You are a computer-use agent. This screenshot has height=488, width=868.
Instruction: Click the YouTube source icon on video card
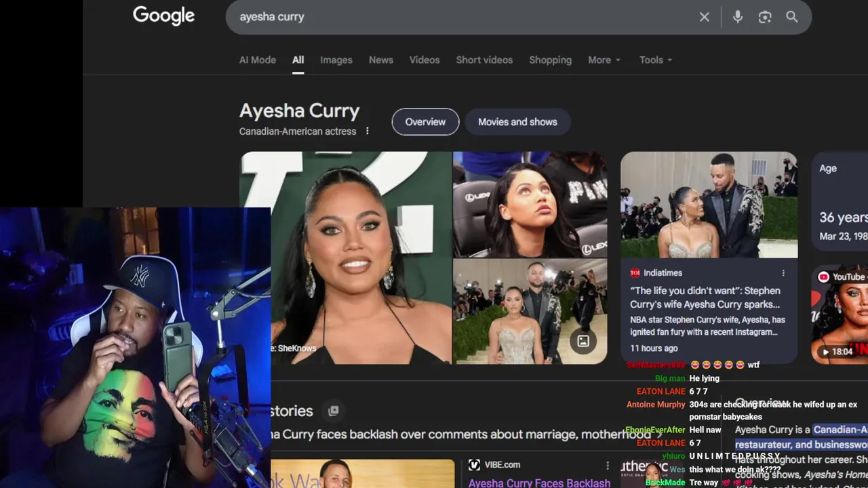pos(823,277)
